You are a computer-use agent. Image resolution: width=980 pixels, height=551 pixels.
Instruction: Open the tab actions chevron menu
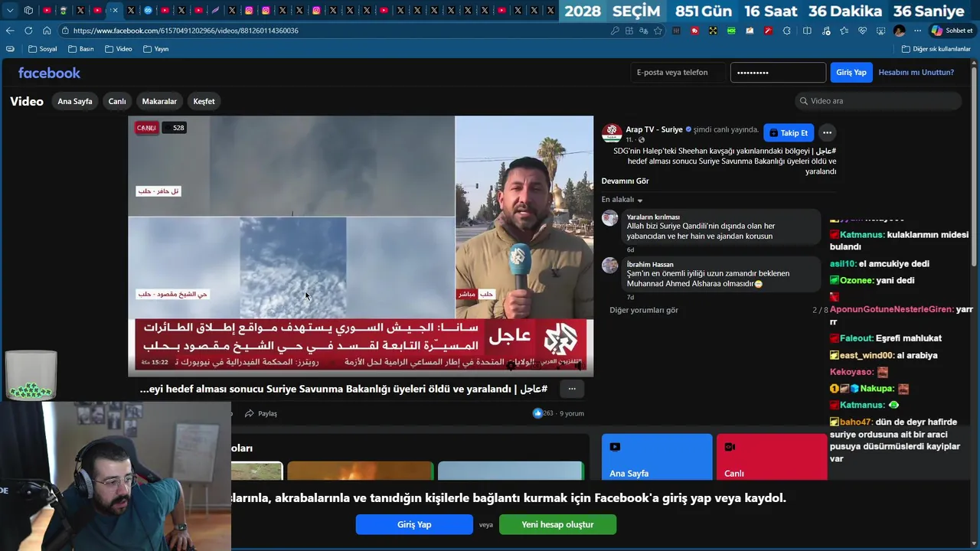click(10, 11)
